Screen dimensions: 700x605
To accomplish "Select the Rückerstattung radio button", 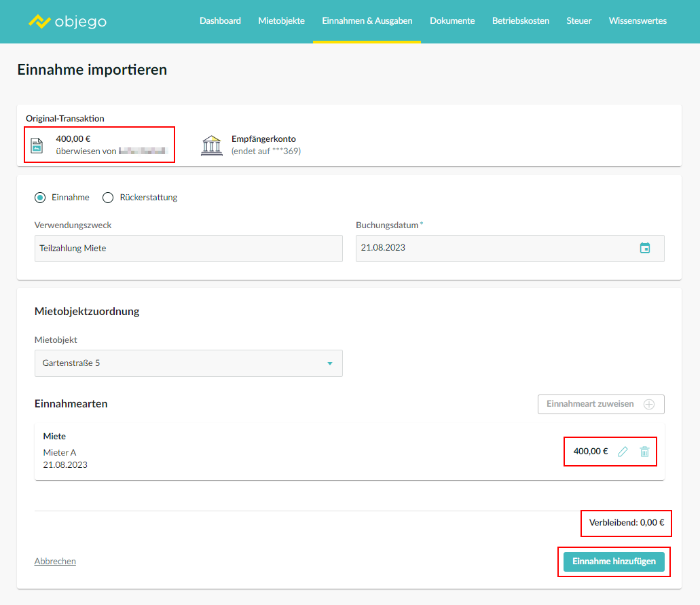I will pos(108,198).
